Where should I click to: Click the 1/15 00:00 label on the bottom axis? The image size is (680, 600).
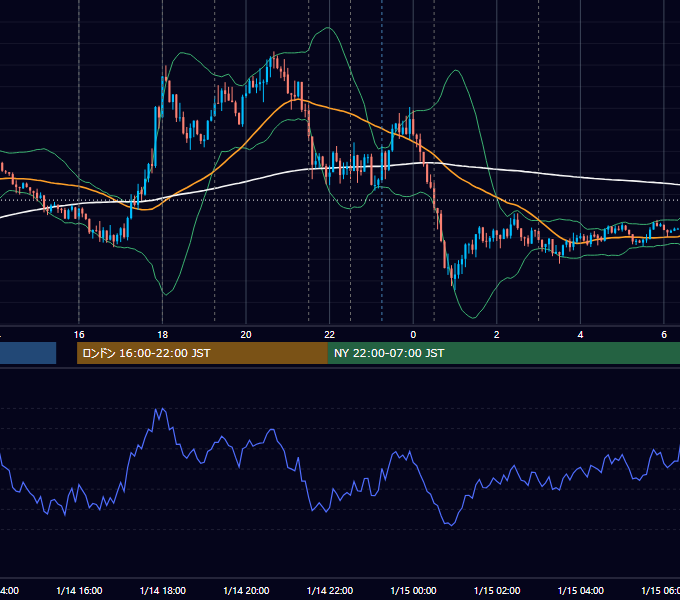(x=413, y=591)
